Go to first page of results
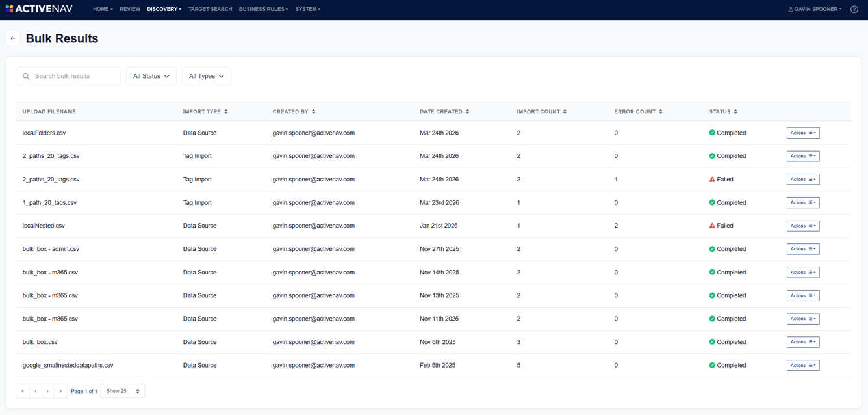The image size is (868, 415). pos(23,391)
